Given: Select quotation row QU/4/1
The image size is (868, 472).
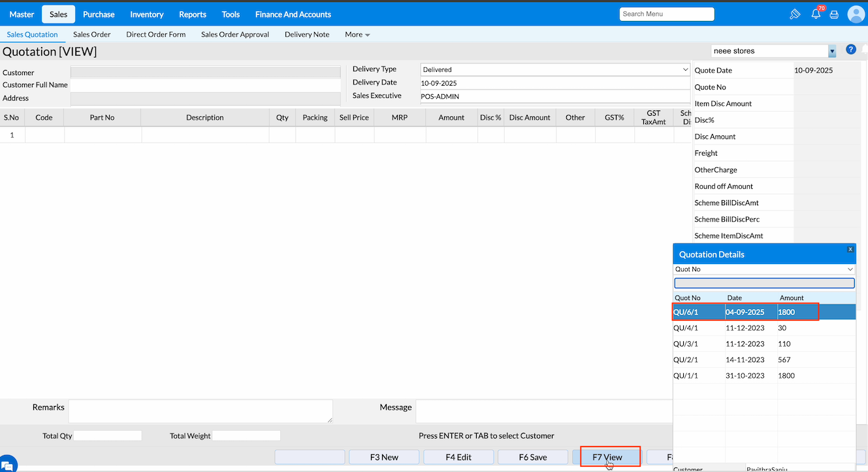Looking at the screenshot, I should pyautogui.click(x=764, y=328).
